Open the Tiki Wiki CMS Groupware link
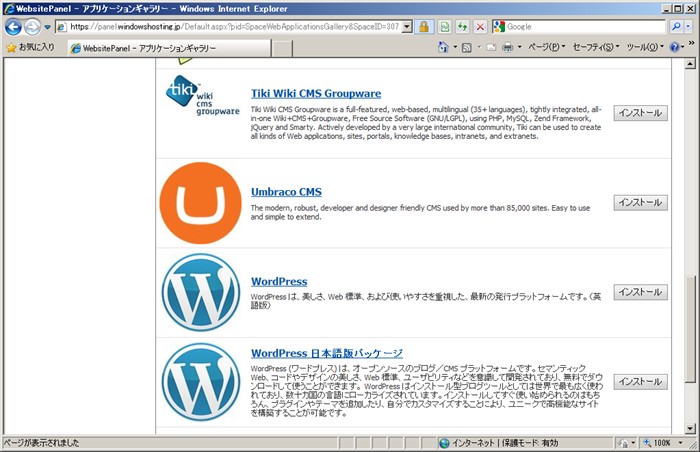 pyautogui.click(x=316, y=93)
